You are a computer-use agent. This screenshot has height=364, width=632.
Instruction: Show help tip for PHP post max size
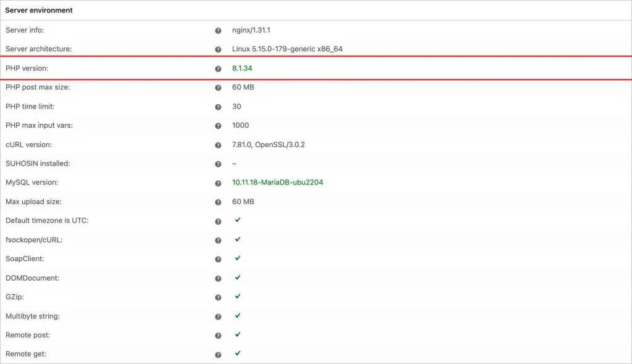[218, 88]
